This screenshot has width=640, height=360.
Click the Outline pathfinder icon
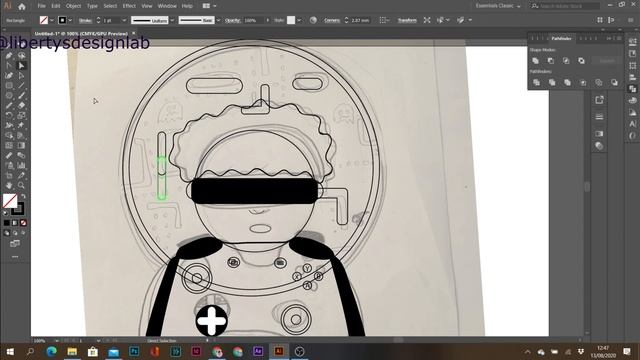click(598, 82)
